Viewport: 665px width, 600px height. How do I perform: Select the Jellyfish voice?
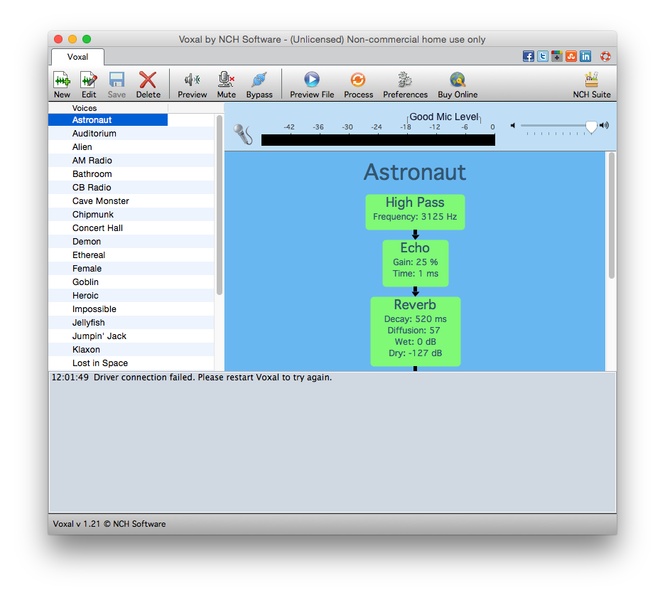tap(131, 323)
